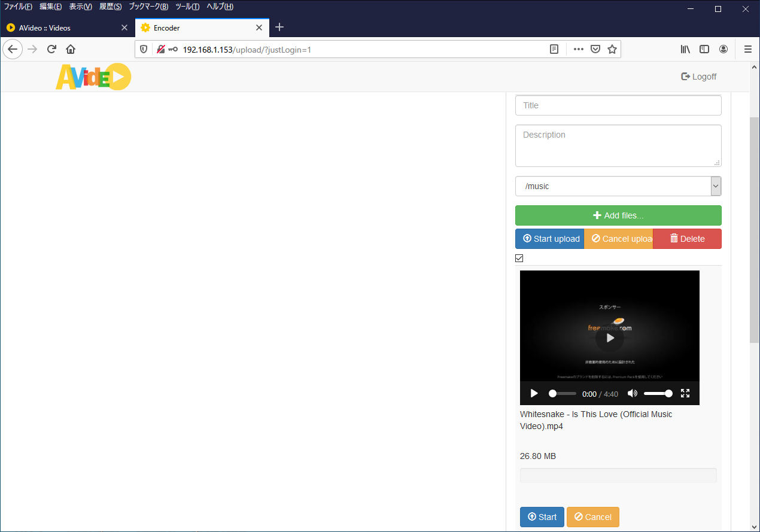Open the ブックマーク menu
Image resolution: width=760 pixels, height=532 pixels.
click(x=147, y=7)
